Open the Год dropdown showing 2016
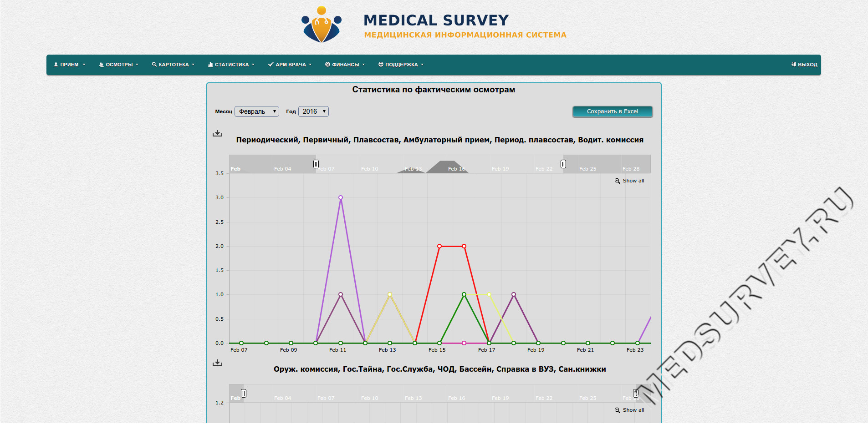The width and height of the screenshot is (868, 424). [313, 111]
